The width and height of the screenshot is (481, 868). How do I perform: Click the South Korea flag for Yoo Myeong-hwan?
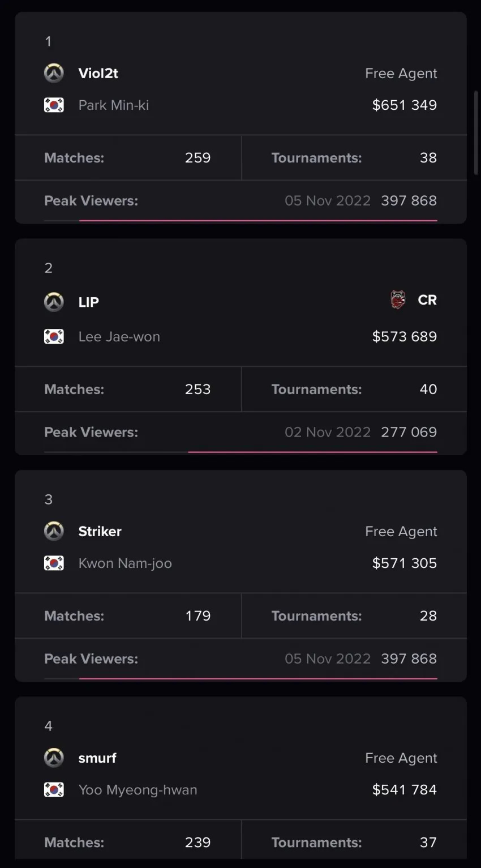click(54, 789)
